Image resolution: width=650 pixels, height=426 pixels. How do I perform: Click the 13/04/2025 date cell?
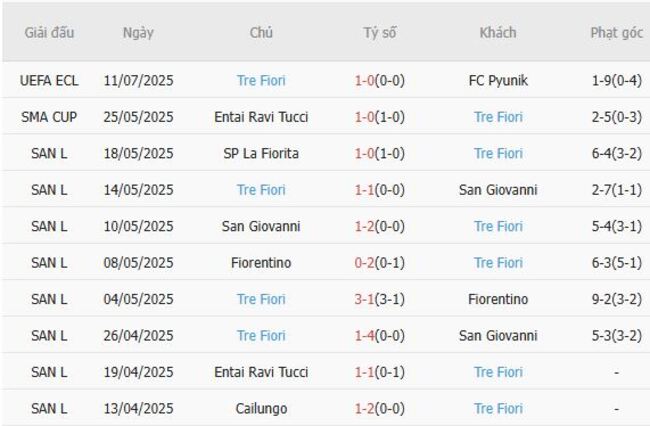coord(138,409)
